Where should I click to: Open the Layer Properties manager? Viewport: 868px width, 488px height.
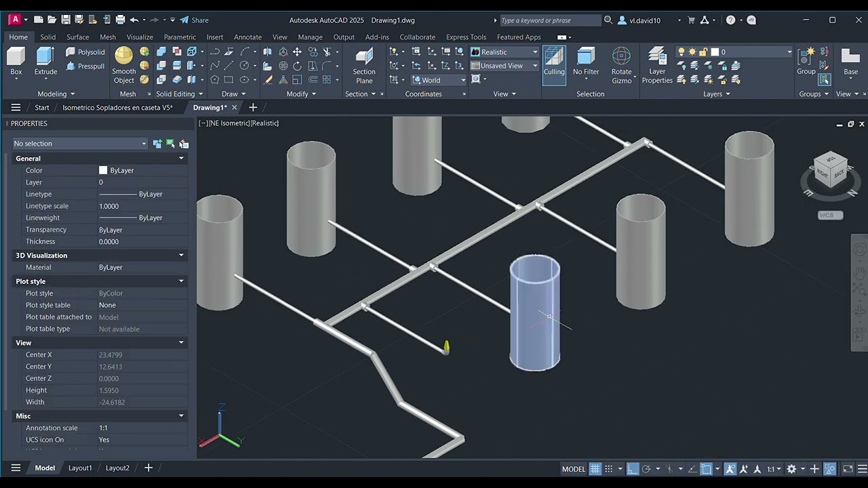tap(657, 66)
